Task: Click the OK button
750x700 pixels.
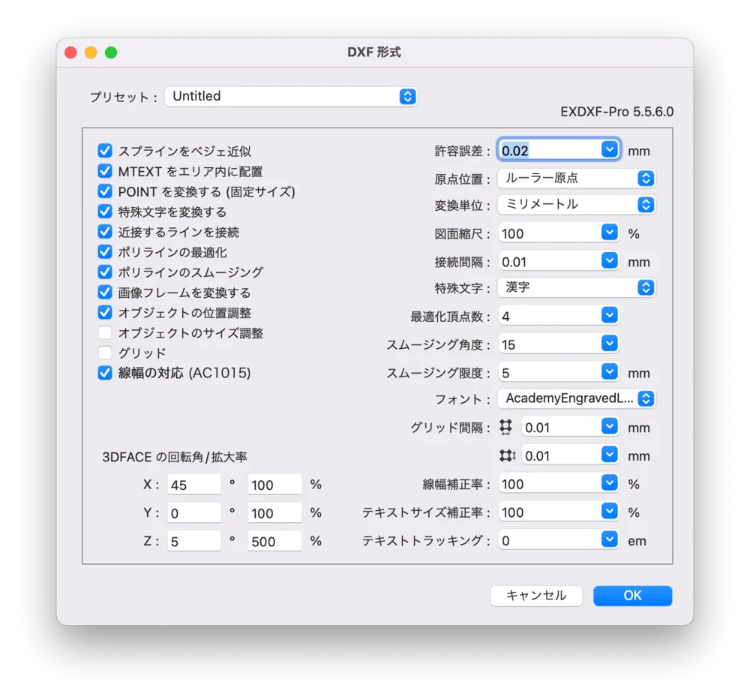Action: coord(632,596)
